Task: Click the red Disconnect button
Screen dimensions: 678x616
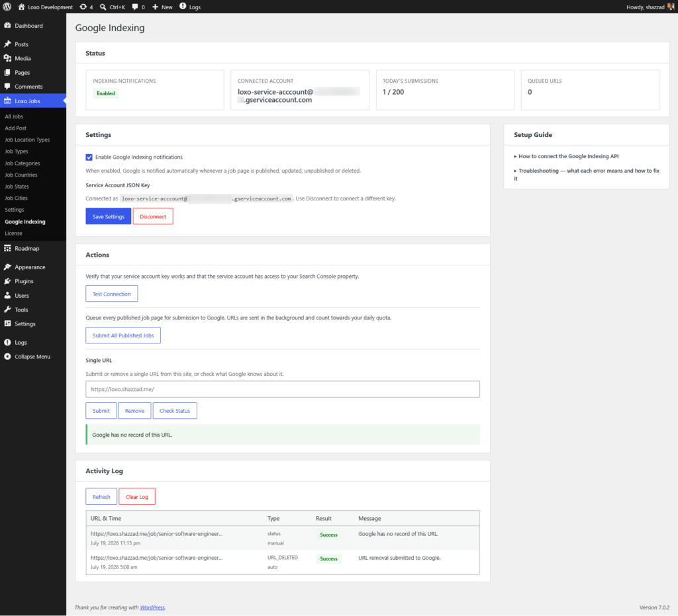Action: 153,216
